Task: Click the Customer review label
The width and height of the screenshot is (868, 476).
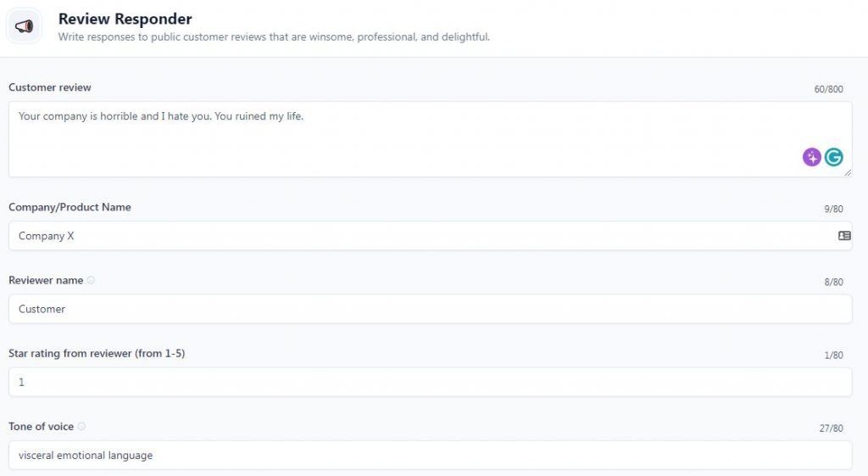Action: [x=50, y=87]
